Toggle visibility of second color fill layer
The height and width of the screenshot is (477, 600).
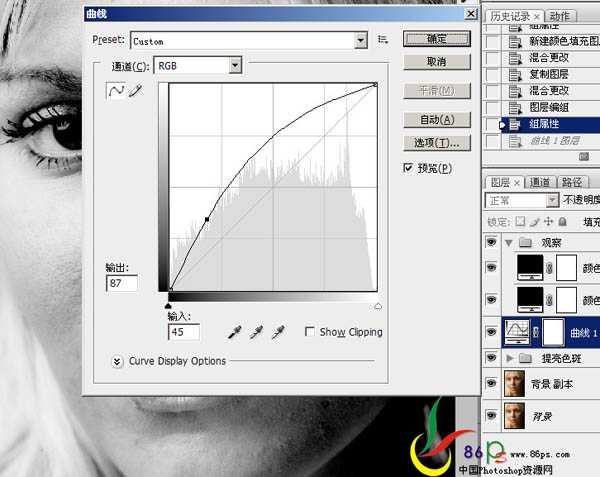click(491, 300)
